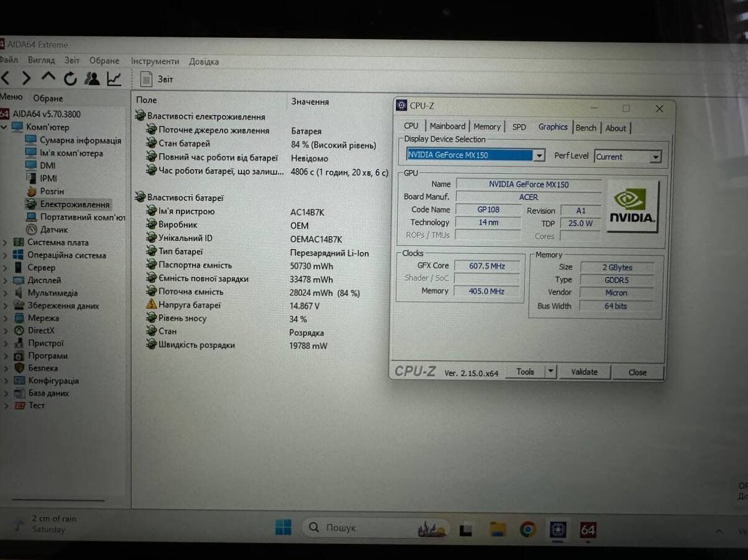Click the Forward arrow in AIDA64 toolbar

(x=26, y=78)
